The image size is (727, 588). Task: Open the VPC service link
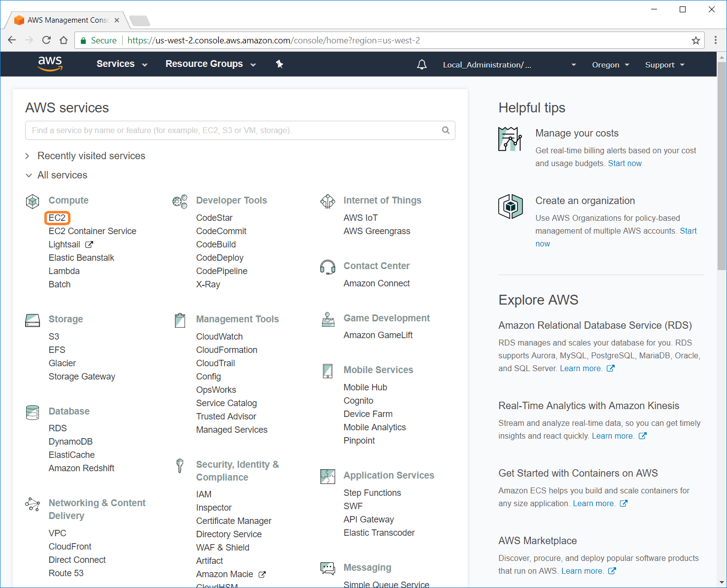pyautogui.click(x=57, y=533)
